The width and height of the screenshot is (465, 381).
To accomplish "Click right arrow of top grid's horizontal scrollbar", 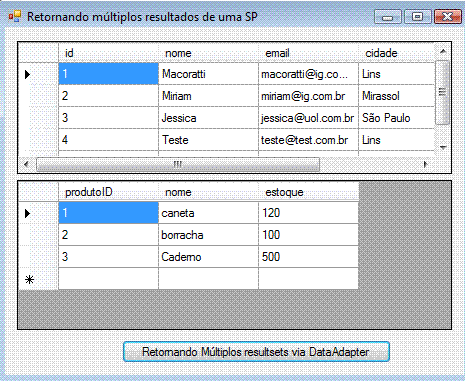I will (426, 164).
